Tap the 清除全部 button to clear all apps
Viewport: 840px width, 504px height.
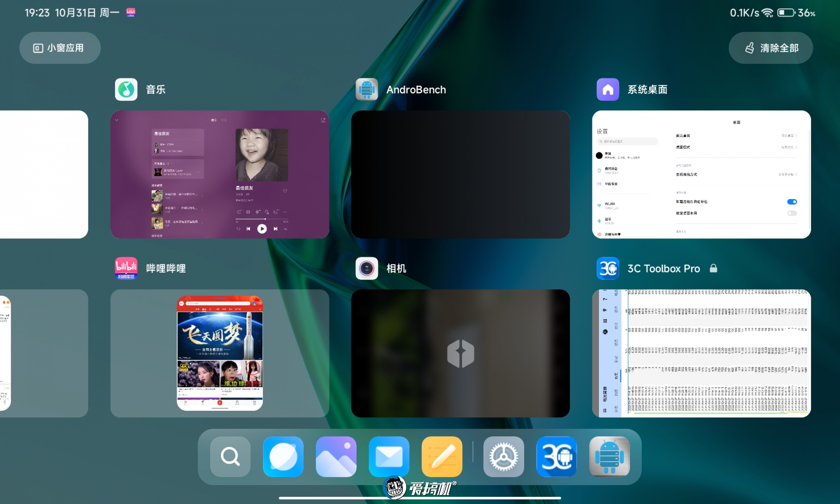[770, 48]
